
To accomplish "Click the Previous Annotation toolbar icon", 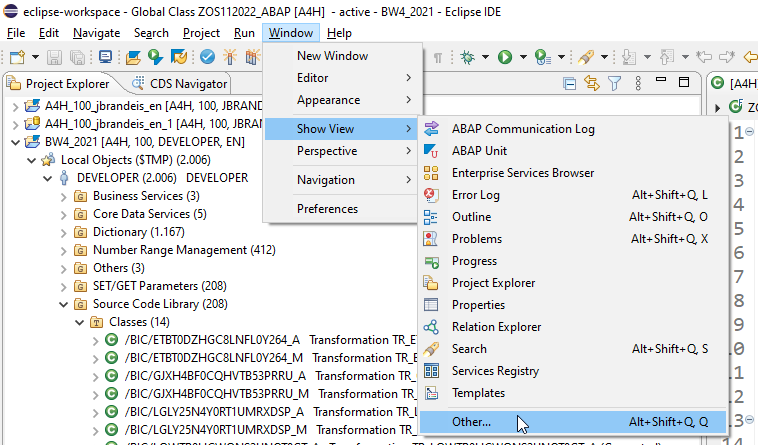I will pos(667,57).
